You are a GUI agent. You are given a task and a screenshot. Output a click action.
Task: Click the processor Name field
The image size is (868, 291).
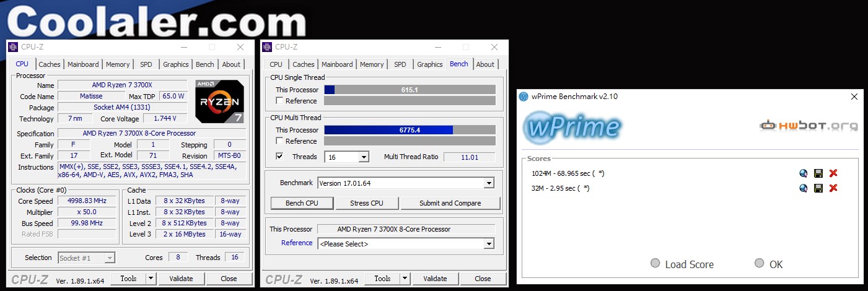click(122, 85)
